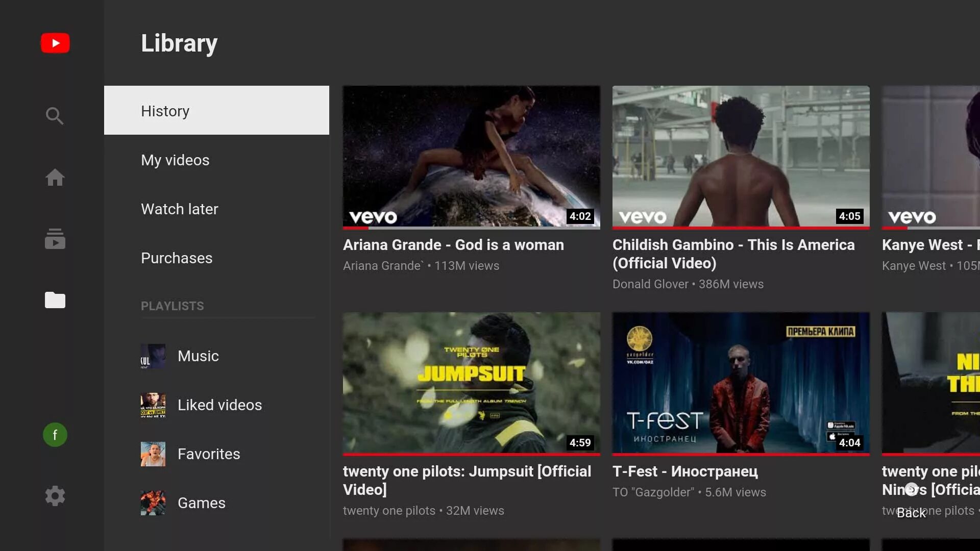Click Watch Later option
Viewport: 980px width, 551px height.
click(x=179, y=209)
